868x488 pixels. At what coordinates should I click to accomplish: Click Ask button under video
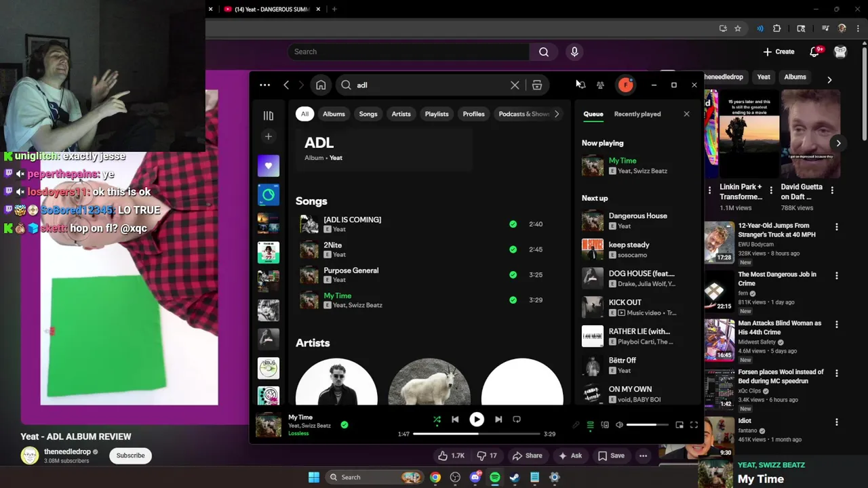(570, 455)
